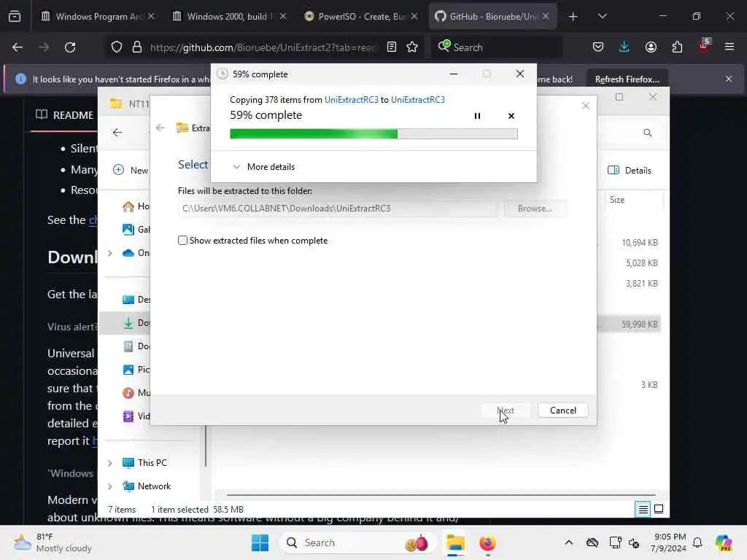
Task: Open the Firefox hamburger menu
Action: (729, 47)
